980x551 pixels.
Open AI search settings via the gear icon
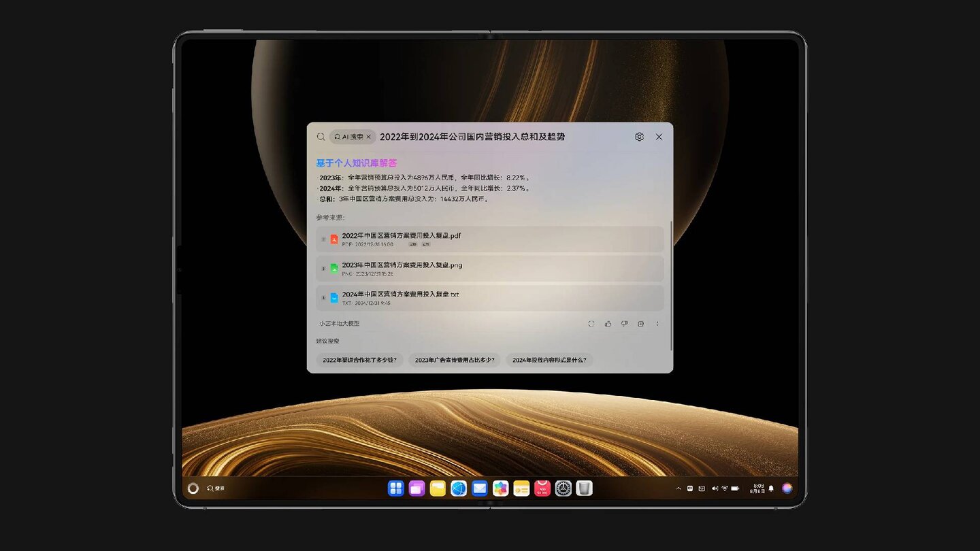pyautogui.click(x=639, y=137)
